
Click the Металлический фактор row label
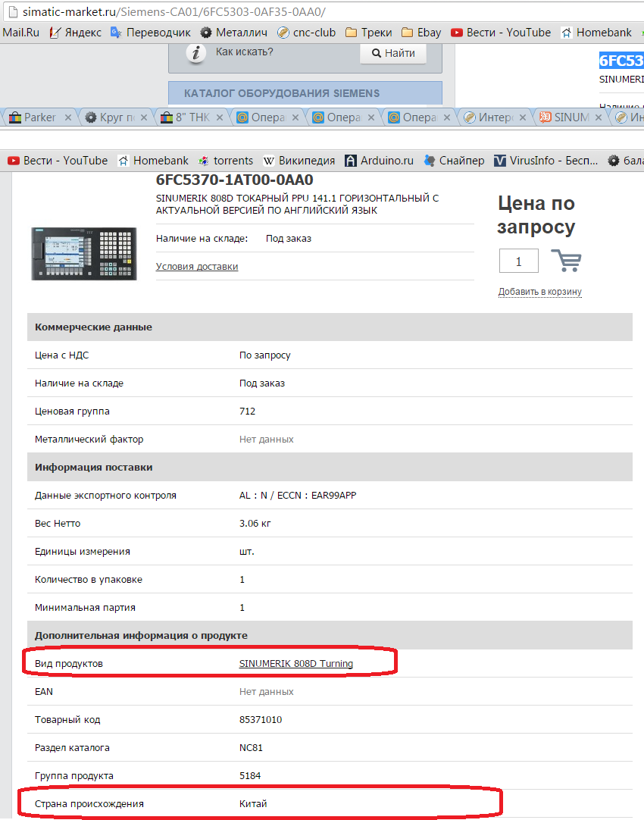[89, 440]
